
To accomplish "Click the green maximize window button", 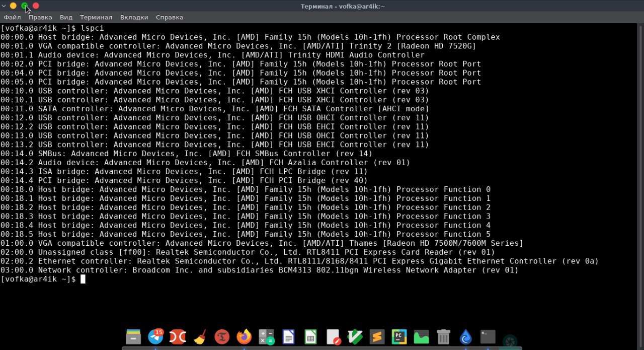I will (24, 6).
